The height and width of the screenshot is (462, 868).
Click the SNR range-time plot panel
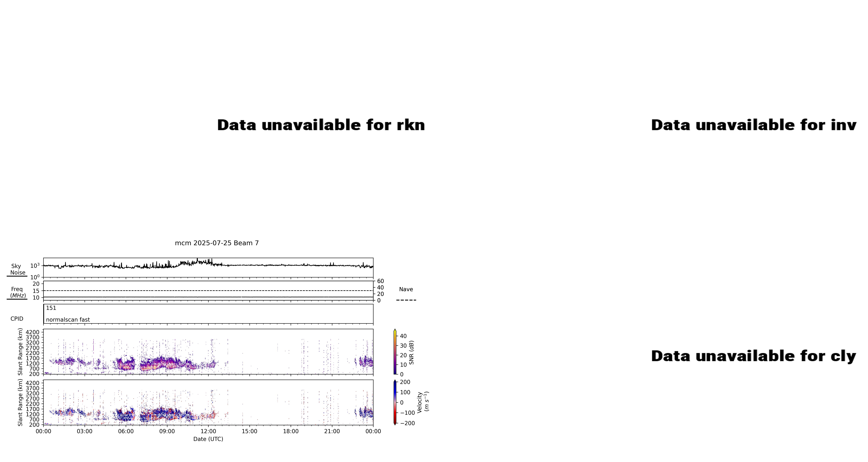208,352
